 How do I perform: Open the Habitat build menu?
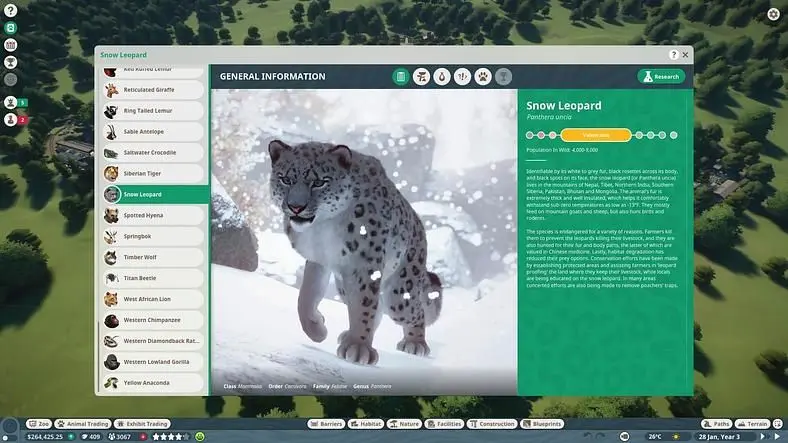pos(366,424)
